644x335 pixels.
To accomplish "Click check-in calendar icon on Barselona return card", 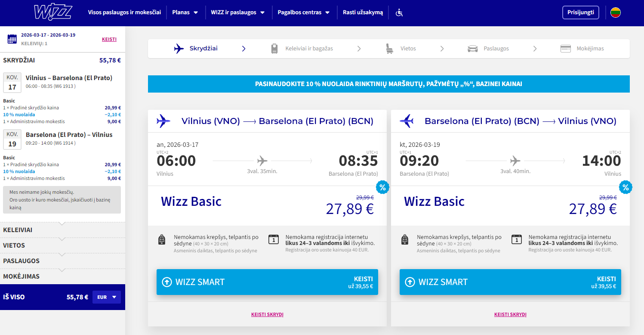I will (x=517, y=239).
